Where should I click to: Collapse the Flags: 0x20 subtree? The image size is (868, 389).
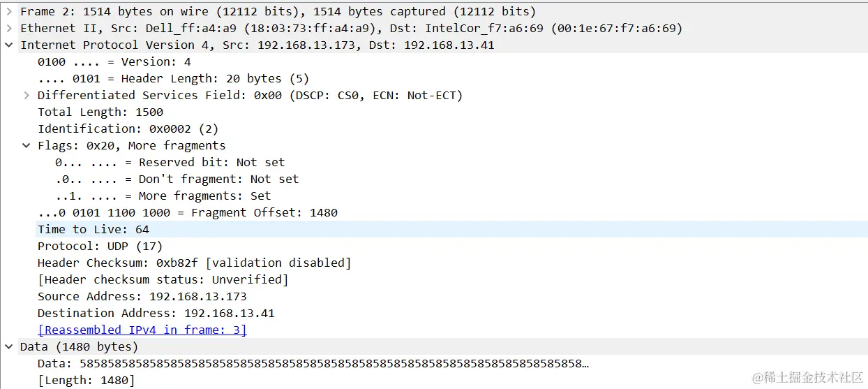(x=26, y=145)
